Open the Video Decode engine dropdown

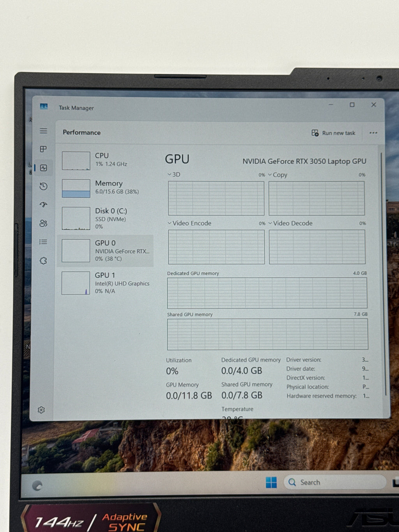click(290, 223)
